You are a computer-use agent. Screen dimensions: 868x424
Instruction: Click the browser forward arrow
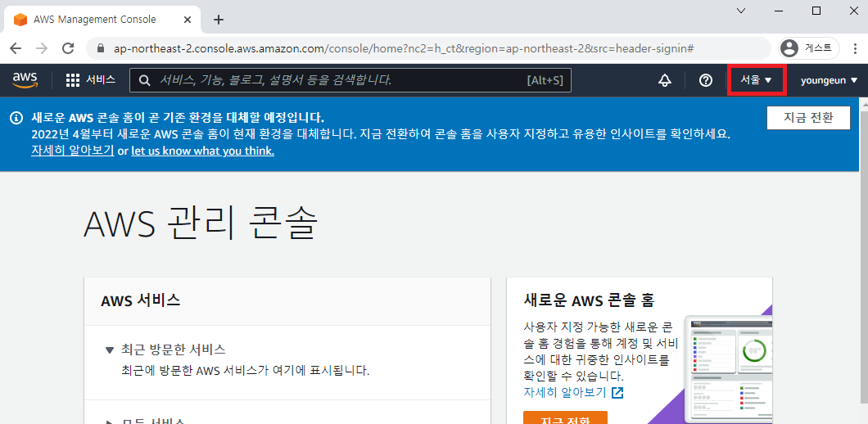[x=42, y=48]
